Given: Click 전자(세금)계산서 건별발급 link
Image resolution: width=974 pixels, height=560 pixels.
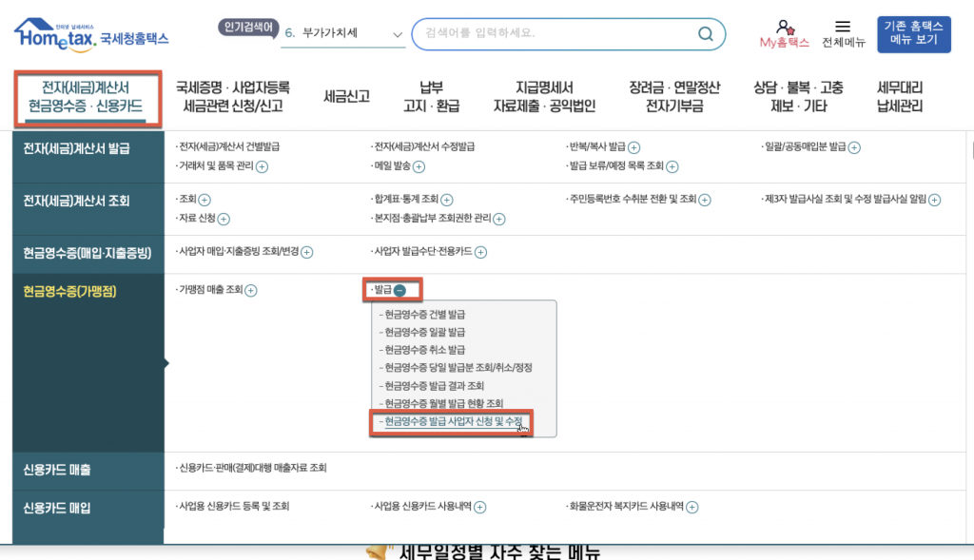Looking at the screenshot, I should click(228, 146).
